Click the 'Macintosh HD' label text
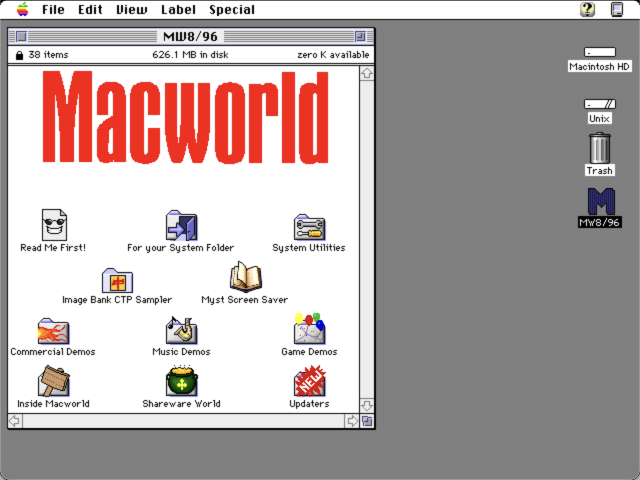Screen dimensions: 640x480 click(600, 67)
